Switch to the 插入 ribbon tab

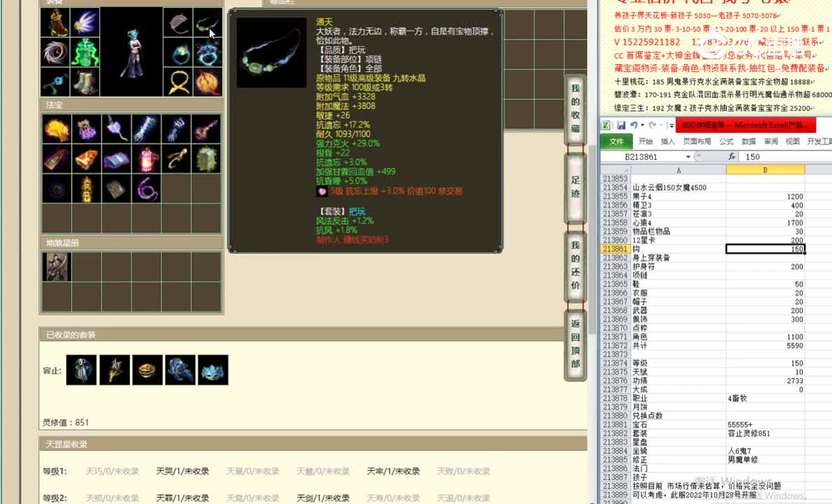click(x=667, y=141)
